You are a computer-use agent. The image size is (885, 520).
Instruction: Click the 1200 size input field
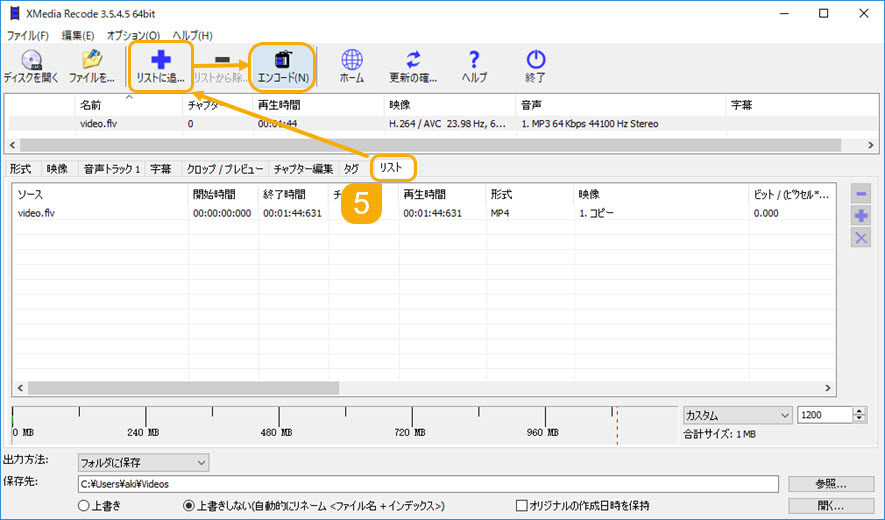pos(825,415)
